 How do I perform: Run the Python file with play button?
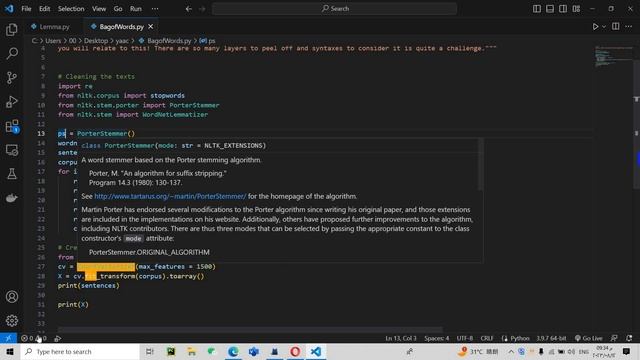(596, 27)
